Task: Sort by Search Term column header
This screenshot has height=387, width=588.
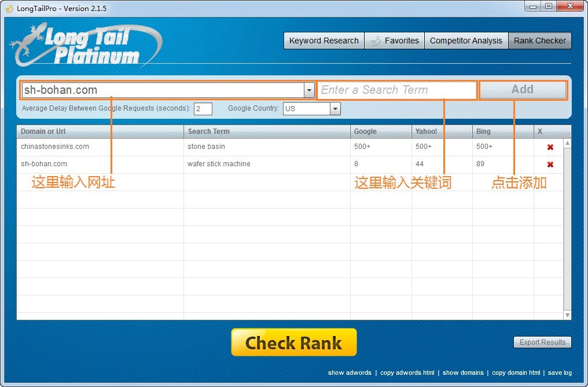Action: 267,132
